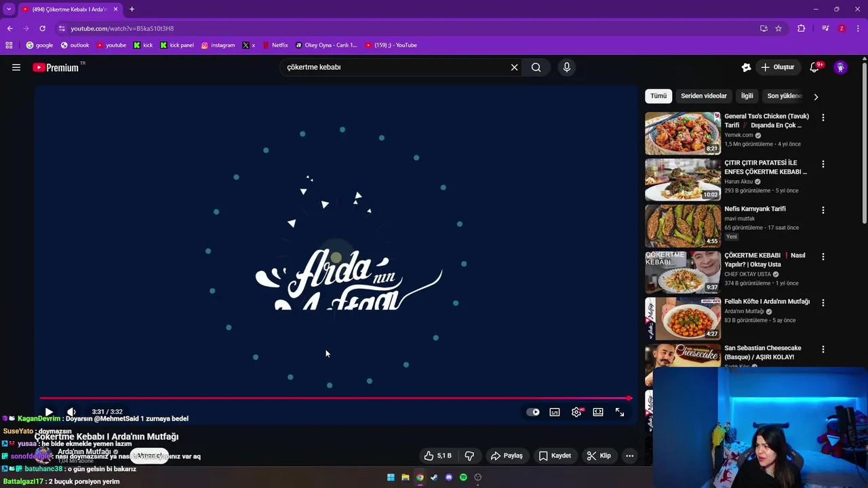Reload the page in browser
This screenshot has height=488, width=868.
coord(42,28)
